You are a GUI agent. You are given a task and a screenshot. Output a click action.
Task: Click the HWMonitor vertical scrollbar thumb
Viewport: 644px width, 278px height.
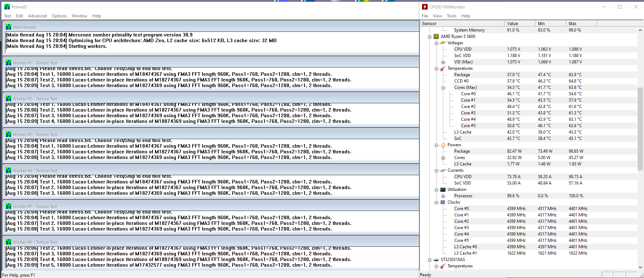(640, 129)
